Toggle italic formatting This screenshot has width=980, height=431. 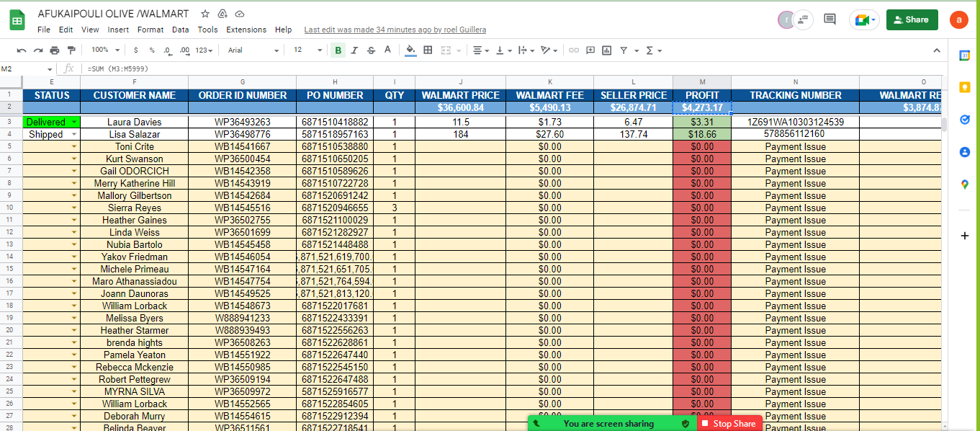pyautogui.click(x=354, y=50)
